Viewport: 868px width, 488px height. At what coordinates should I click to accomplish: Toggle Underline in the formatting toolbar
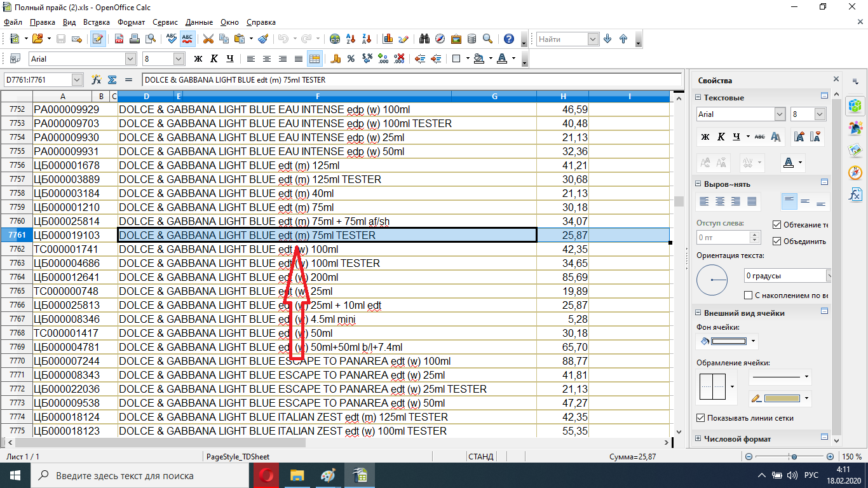click(229, 58)
